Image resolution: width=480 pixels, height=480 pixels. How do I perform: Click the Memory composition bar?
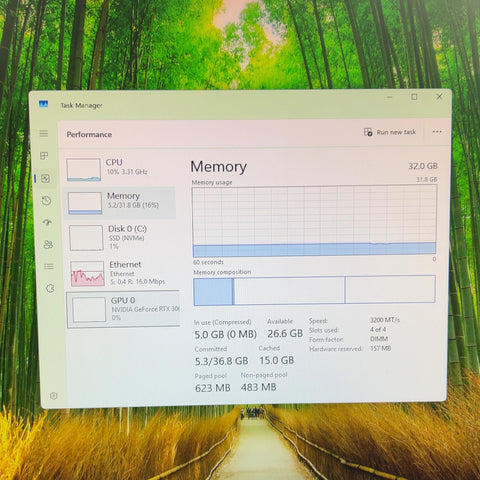[x=314, y=290]
